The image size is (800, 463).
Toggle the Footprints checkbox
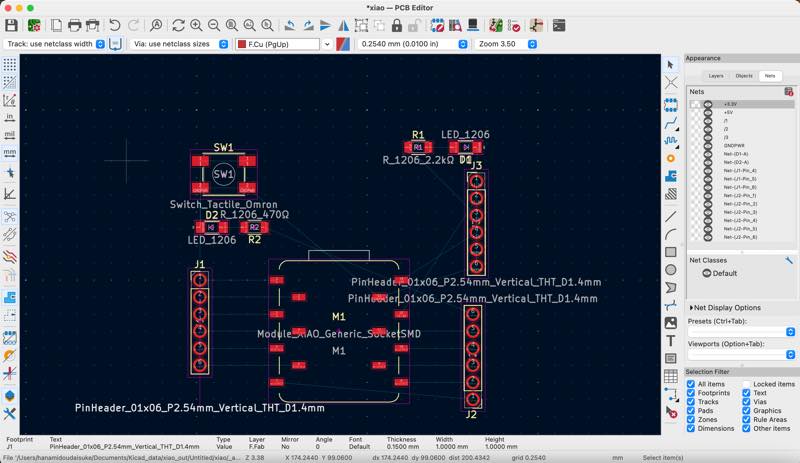click(691, 393)
